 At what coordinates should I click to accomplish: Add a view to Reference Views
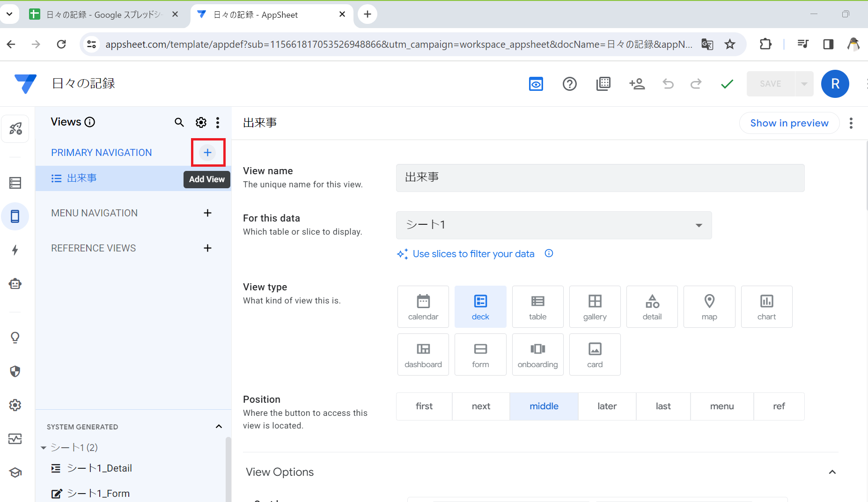coord(208,248)
